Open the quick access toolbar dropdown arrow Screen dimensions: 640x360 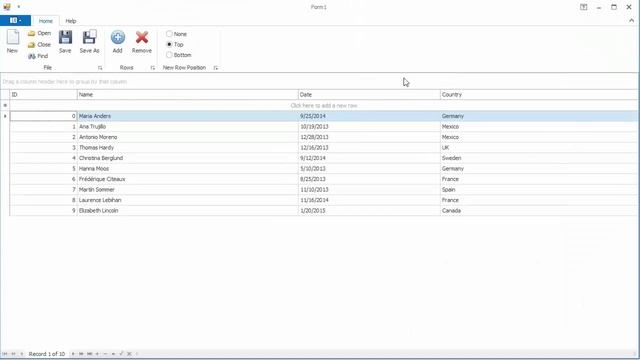point(19,7)
